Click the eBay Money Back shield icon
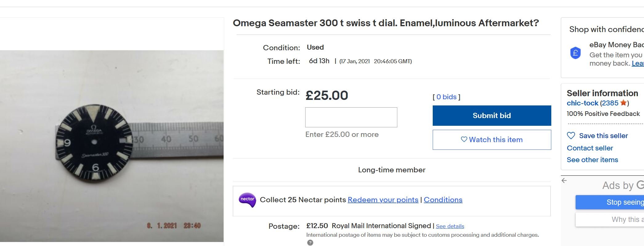Image resolution: width=644 pixels, height=246 pixels. [x=575, y=53]
